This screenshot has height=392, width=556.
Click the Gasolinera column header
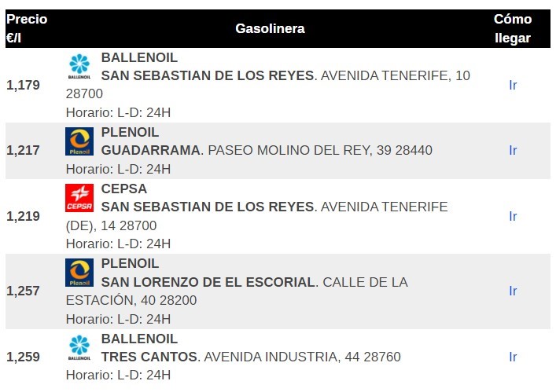point(270,28)
